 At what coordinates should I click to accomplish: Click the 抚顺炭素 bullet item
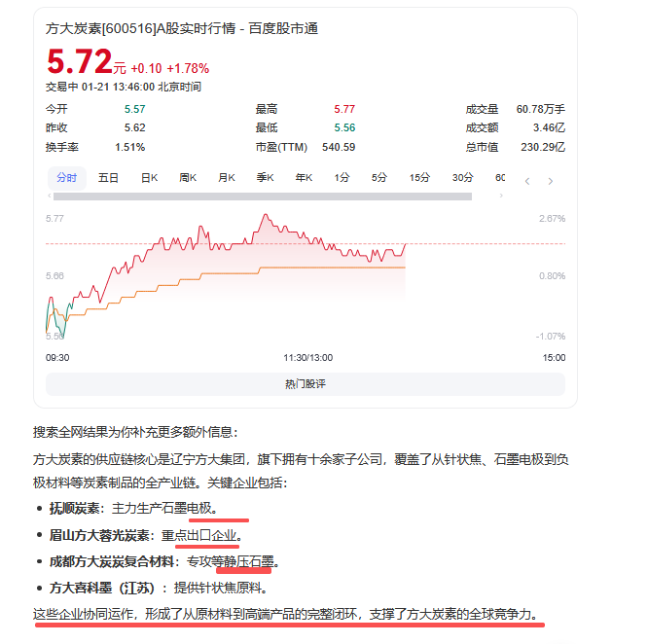click(x=133, y=509)
